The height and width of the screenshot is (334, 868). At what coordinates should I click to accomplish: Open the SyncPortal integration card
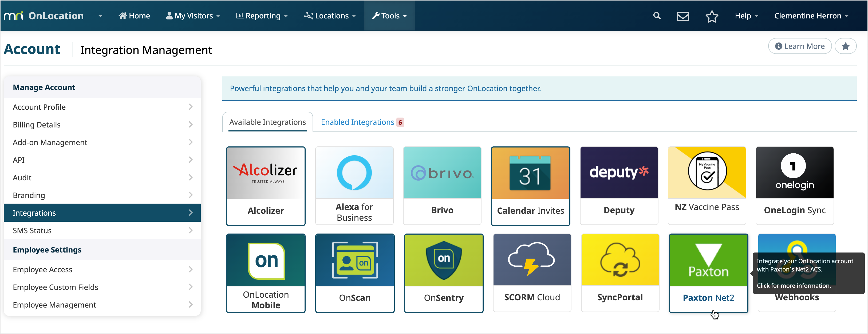coord(620,273)
